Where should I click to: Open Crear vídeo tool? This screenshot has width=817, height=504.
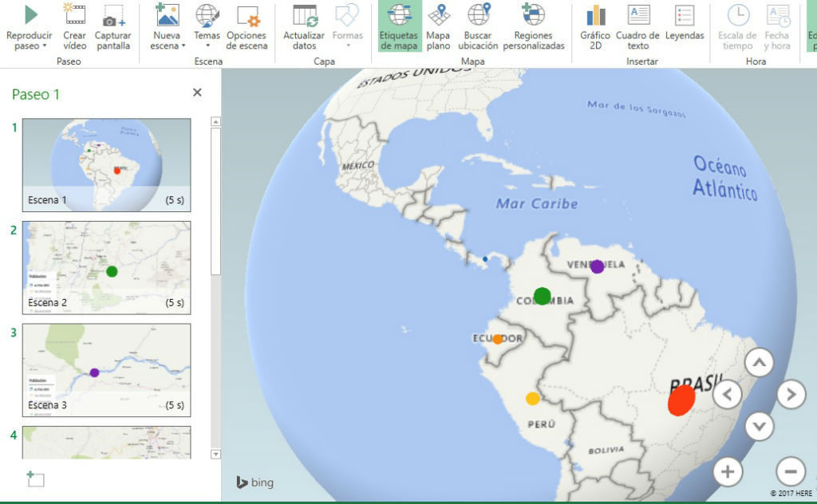tap(74, 15)
